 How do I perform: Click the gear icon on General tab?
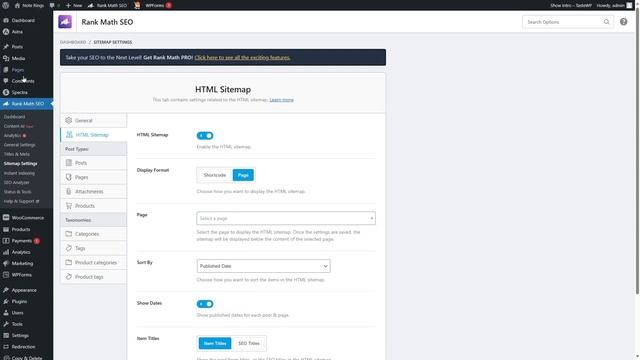click(69, 120)
